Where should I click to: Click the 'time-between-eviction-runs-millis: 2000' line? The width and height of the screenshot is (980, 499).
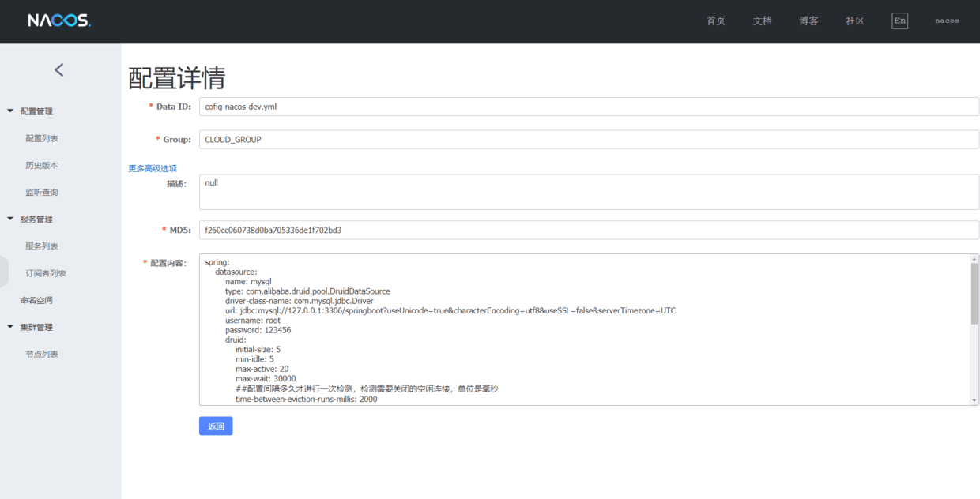click(x=307, y=400)
